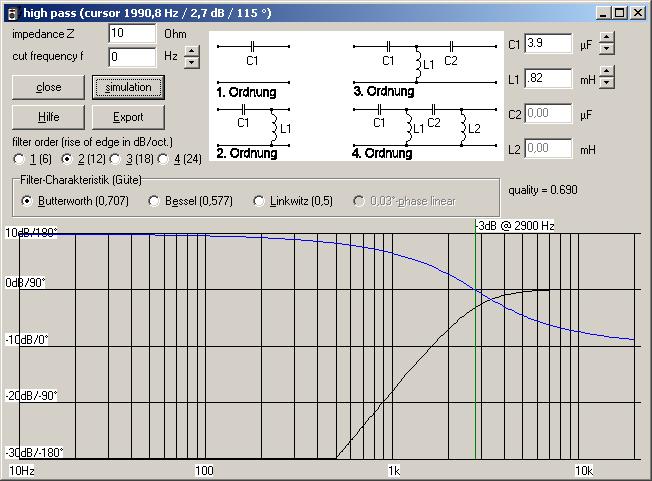Click the 'filter order' label text
This screenshot has height=481, width=652.
[92, 142]
